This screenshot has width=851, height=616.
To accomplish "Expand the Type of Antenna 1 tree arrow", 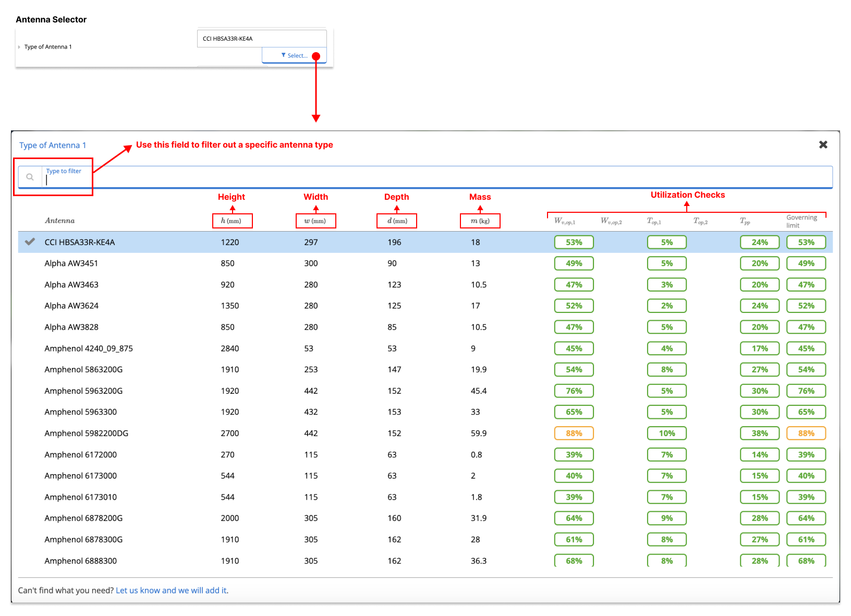I will point(19,47).
